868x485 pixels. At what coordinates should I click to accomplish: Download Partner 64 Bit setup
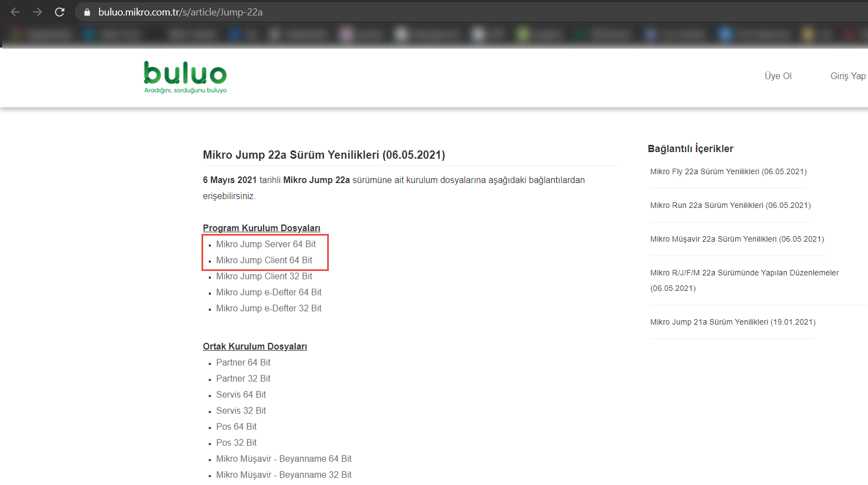[243, 362]
